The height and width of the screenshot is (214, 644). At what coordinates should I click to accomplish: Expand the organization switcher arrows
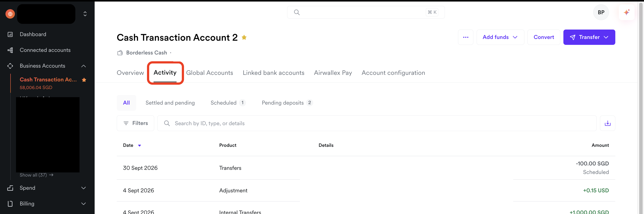[85, 14]
